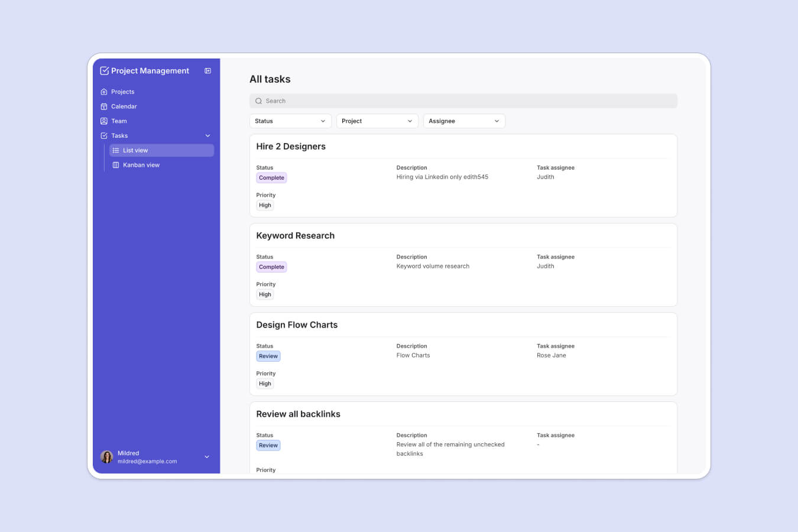
Task: Click description 'Keyword volume research'
Action: (433, 267)
